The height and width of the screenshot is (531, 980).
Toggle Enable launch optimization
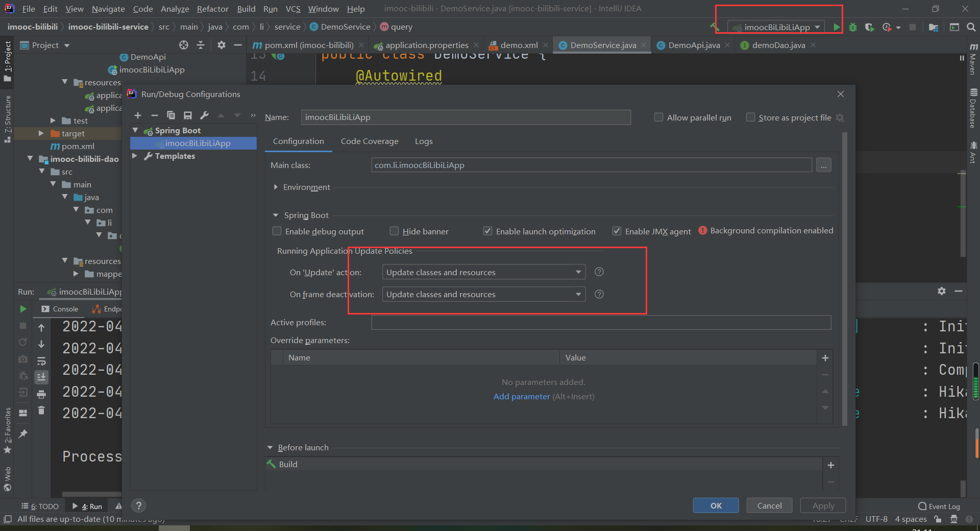pyautogui.click(x=488, y=231)
